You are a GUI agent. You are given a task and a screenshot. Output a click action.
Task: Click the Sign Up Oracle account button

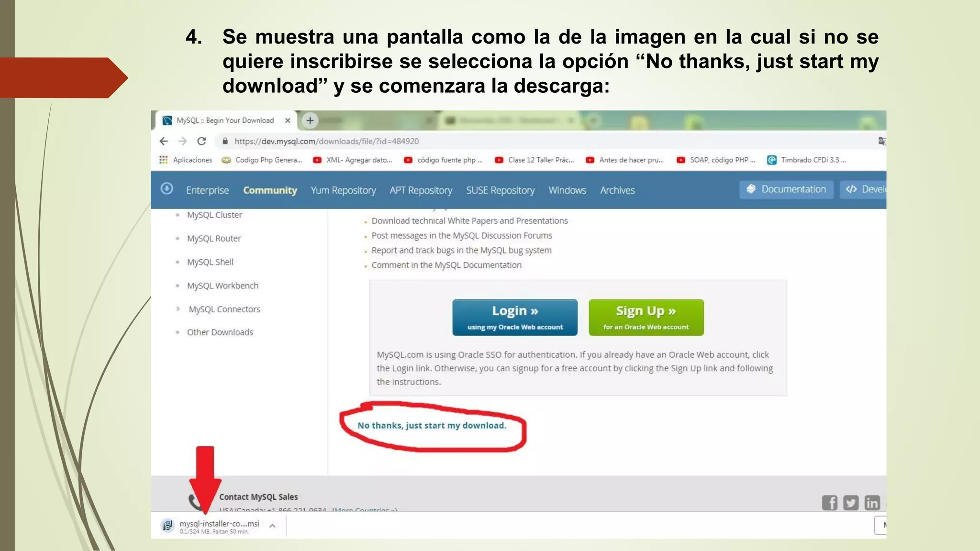646,318
